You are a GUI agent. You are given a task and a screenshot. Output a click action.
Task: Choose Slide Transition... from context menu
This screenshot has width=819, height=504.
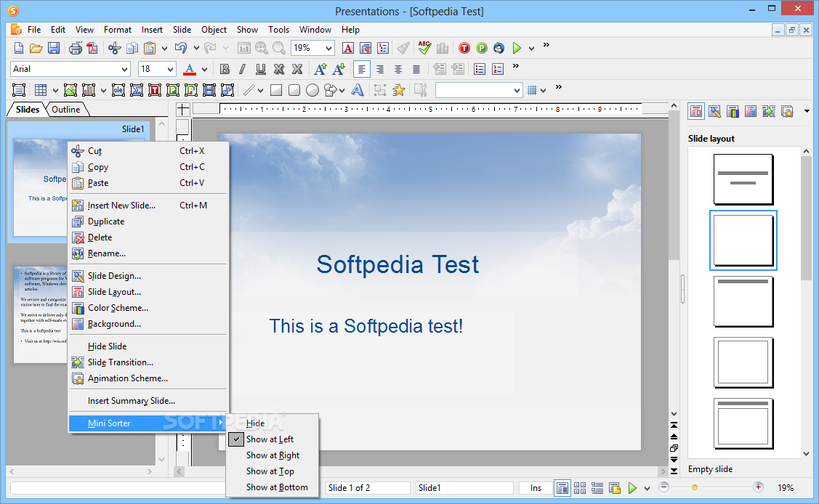(x=148, y=362)
